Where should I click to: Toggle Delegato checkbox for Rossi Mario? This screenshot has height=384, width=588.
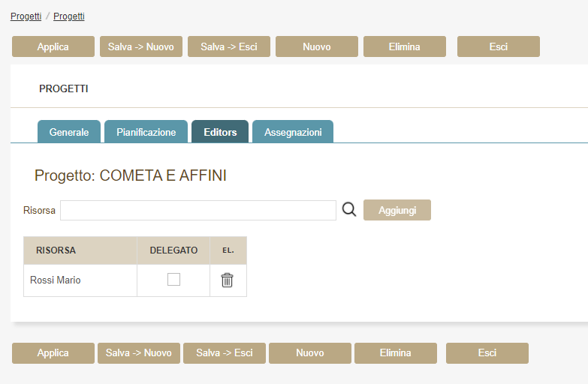click(x=173, y=280)
